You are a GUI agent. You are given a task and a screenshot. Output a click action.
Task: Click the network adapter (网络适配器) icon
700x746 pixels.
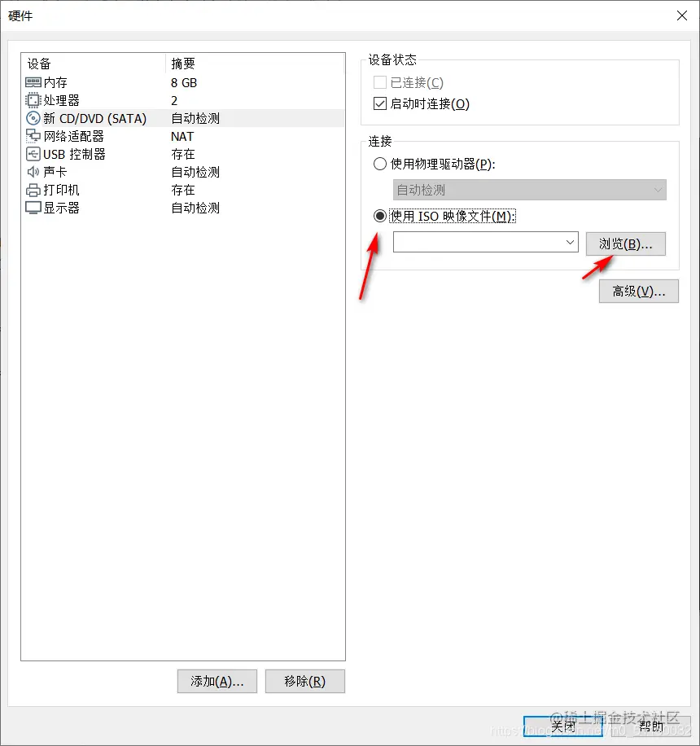tap(33, 136)
